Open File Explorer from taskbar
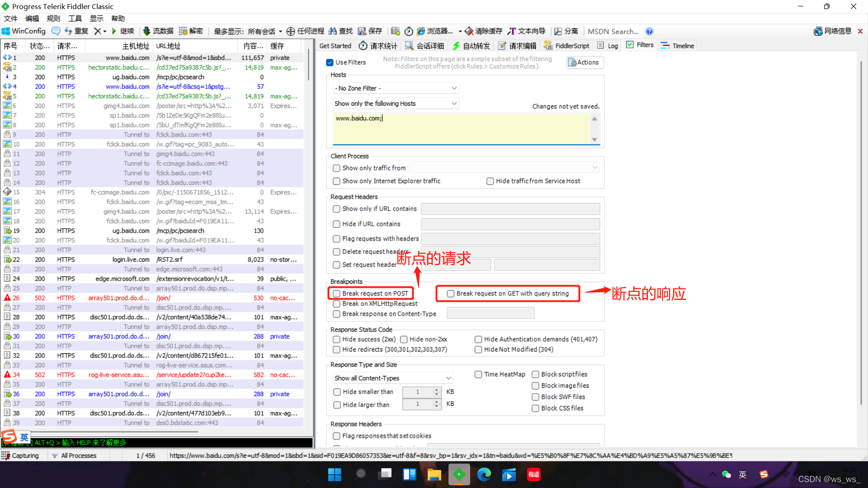Image resolution: width=868 pixels, height=488 pixels. (434, 474)
